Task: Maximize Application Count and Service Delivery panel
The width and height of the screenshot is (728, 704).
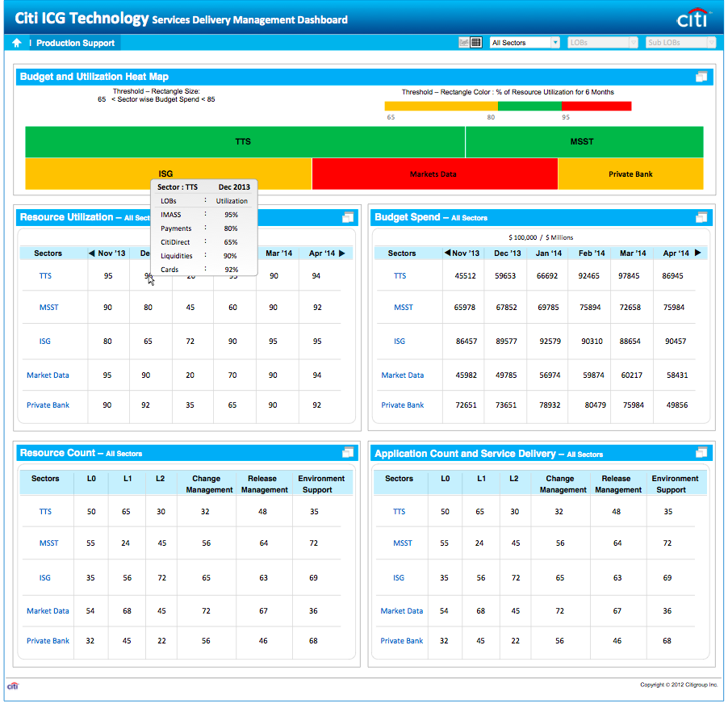Action: click(x=701, y=452)
